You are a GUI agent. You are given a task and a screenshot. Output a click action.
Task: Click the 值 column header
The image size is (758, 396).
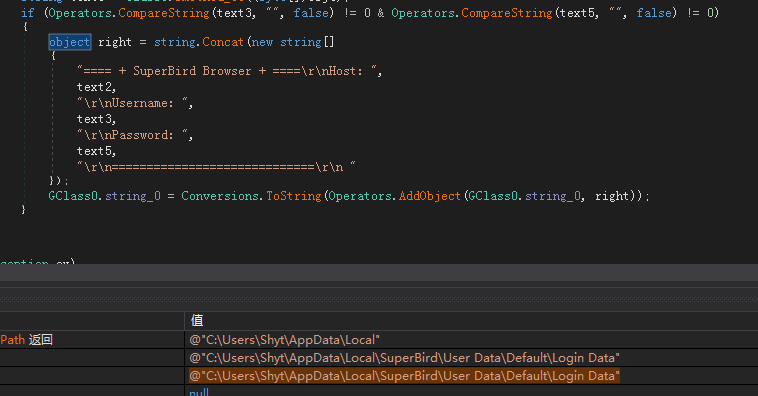click(x=197, y=321)
